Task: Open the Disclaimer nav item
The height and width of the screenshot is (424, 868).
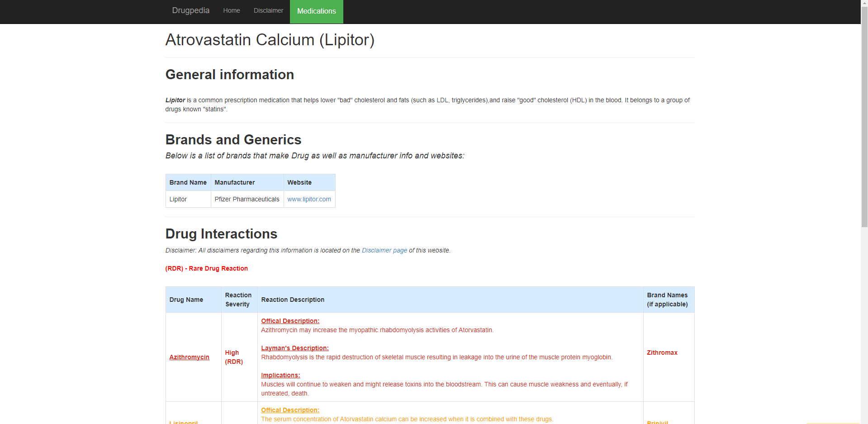Action: click(x=268, y=10)
